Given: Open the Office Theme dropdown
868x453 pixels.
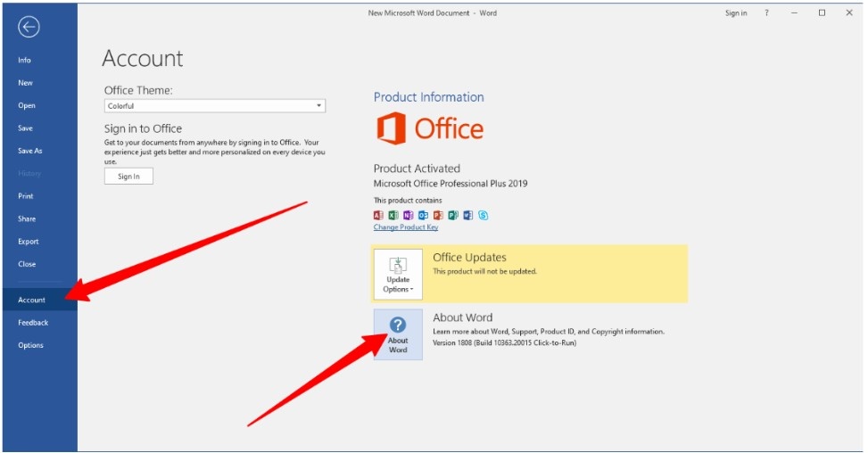Looking at the screenshot, I should pyautogui.click(x=215, y=105).
